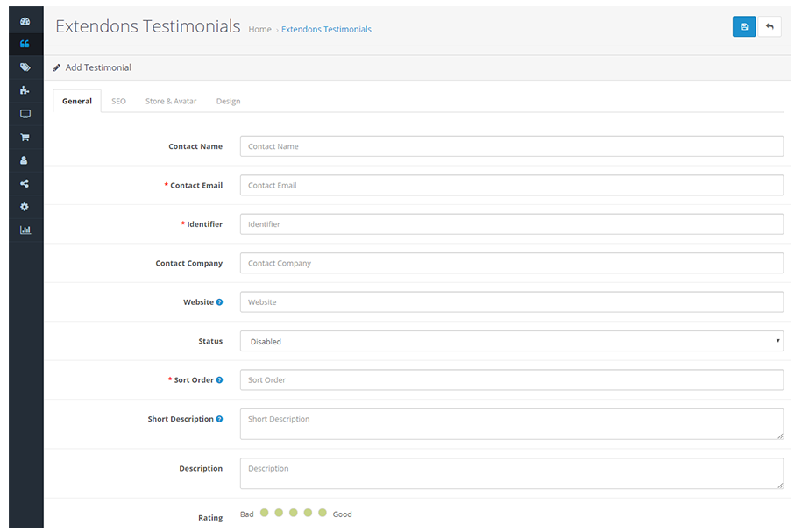The width and height of the screenshot is (802, 532).
Task: Click pencil icon beside Add Testimonial
Action: (56, 67)
